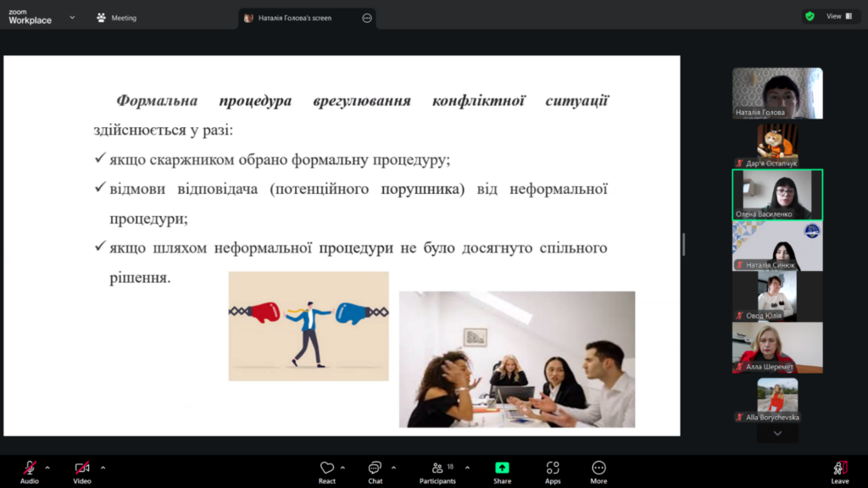The image size is (868, 488).
Task: Click the green Share screen button
Action: [x=502, y=471]
